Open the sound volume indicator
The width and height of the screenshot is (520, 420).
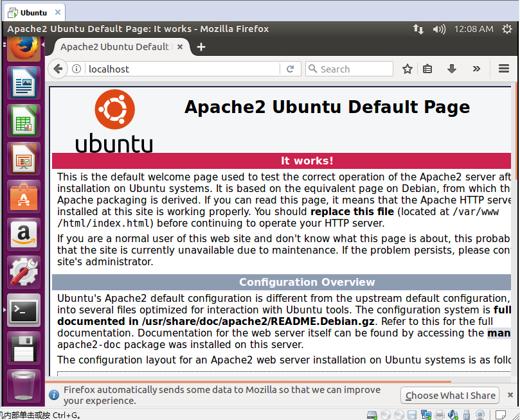439,29
